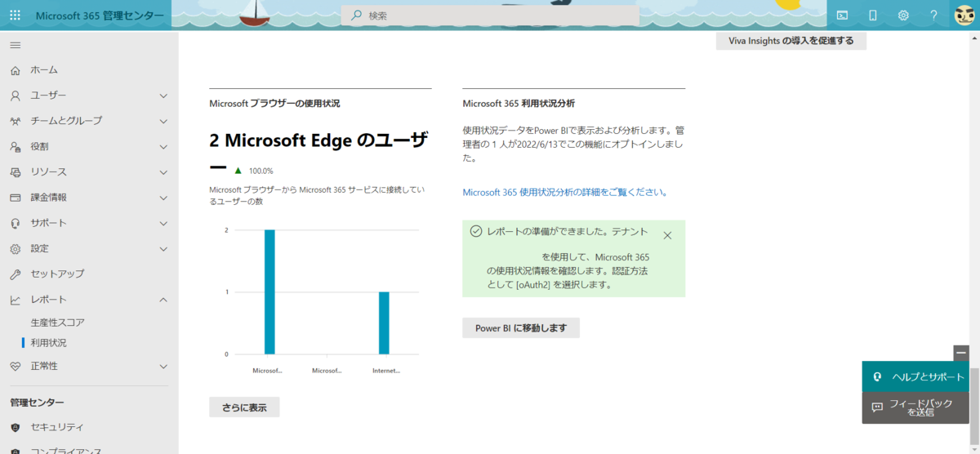Image resolution: width=980 pixels, height=454 pixels.
Task: Open コンプライアンス admin center
Action: click(x=66, y=450)
